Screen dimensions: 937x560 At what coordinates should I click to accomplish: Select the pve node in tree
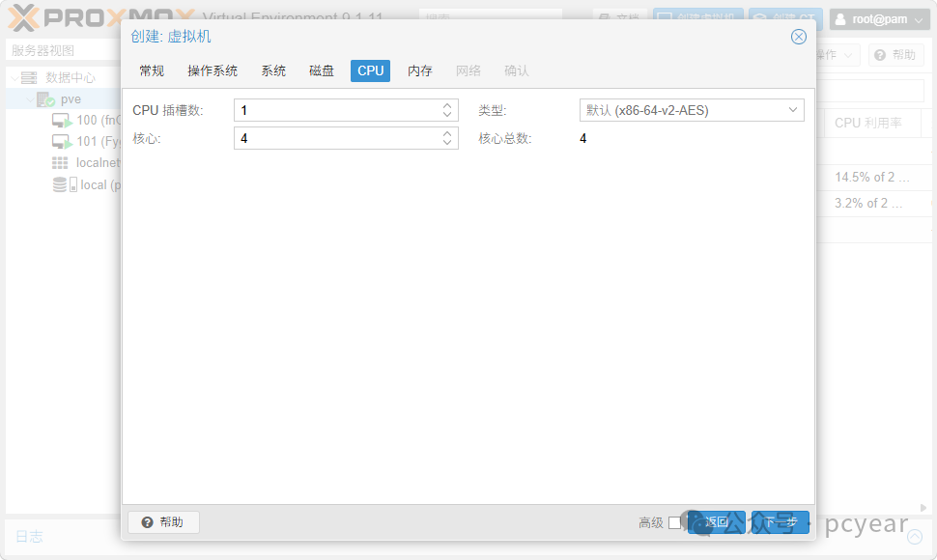pos(71,99)
